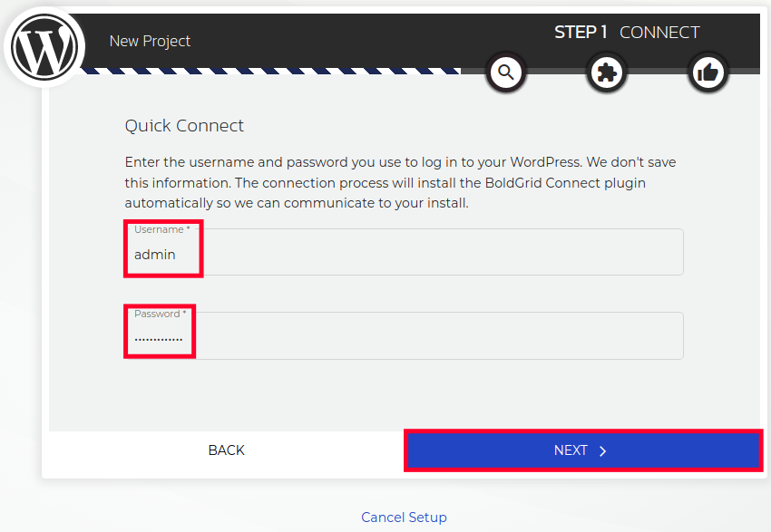Click the CONNECT header label
This screenshot has height=532, width=771.
point(659,33)
